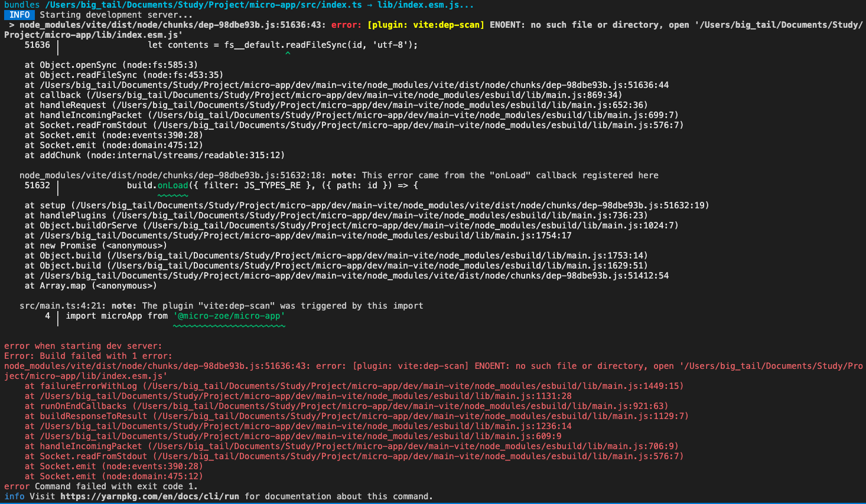Click the 'at setup' dep-98dbe93b.js:51632:19 line
Image resolution: width=866 pixels, height=504 pixels.
click(367, 205)
